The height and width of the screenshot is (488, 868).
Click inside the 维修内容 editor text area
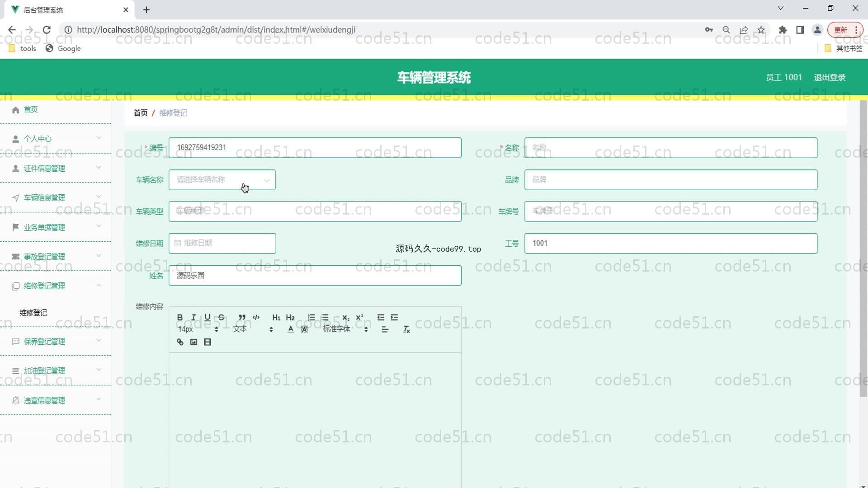click(315, 420)
